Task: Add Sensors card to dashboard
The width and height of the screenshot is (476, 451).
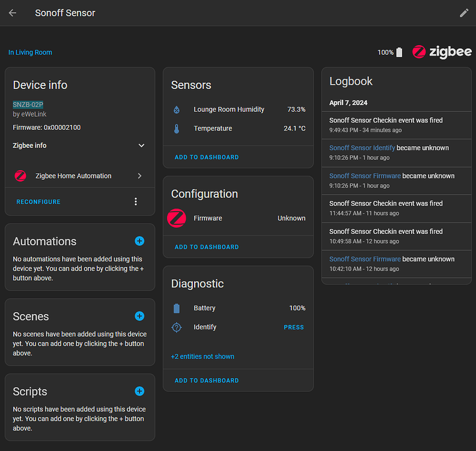Action: point(207,158)
